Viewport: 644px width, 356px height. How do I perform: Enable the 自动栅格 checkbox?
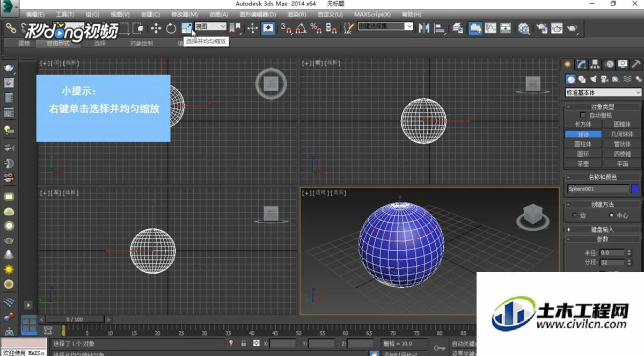(583, 115)
